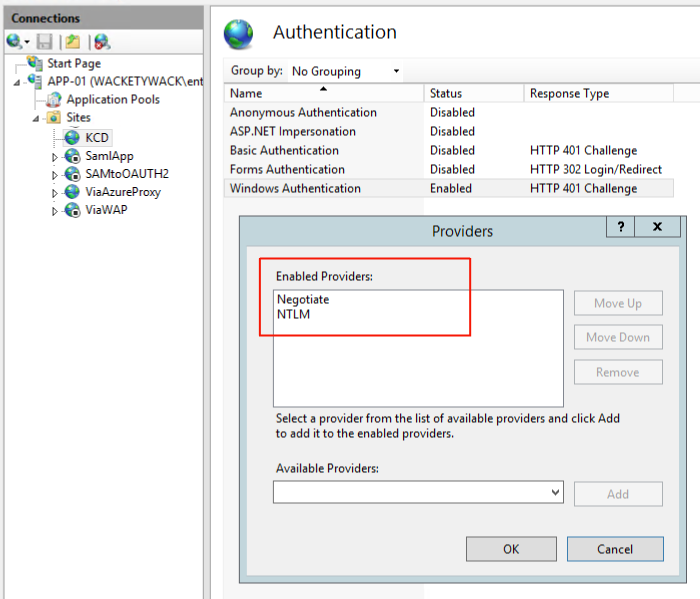Select ASP.NET Impersonation row

coord(448,131)
